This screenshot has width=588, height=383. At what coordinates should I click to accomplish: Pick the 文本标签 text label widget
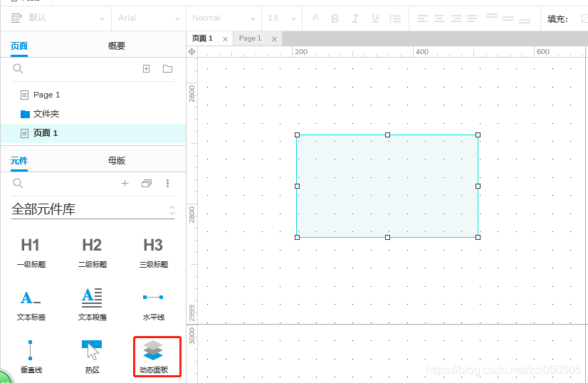31,305
